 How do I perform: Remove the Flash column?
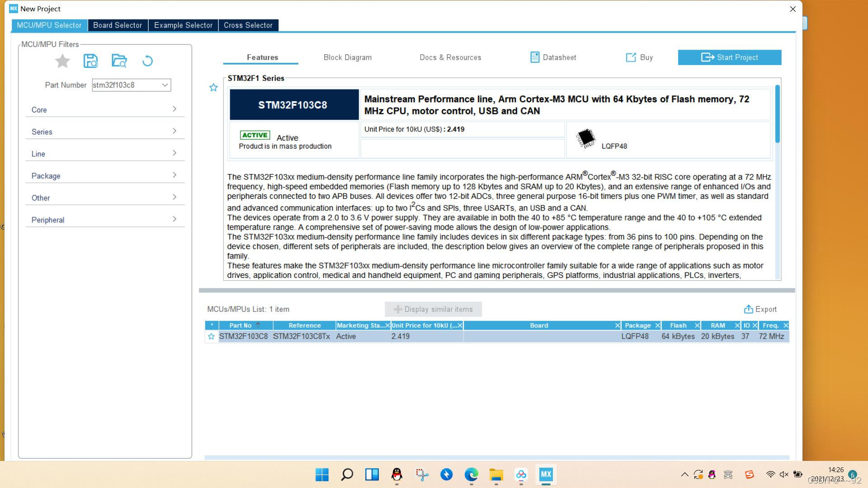click(697, 326)
